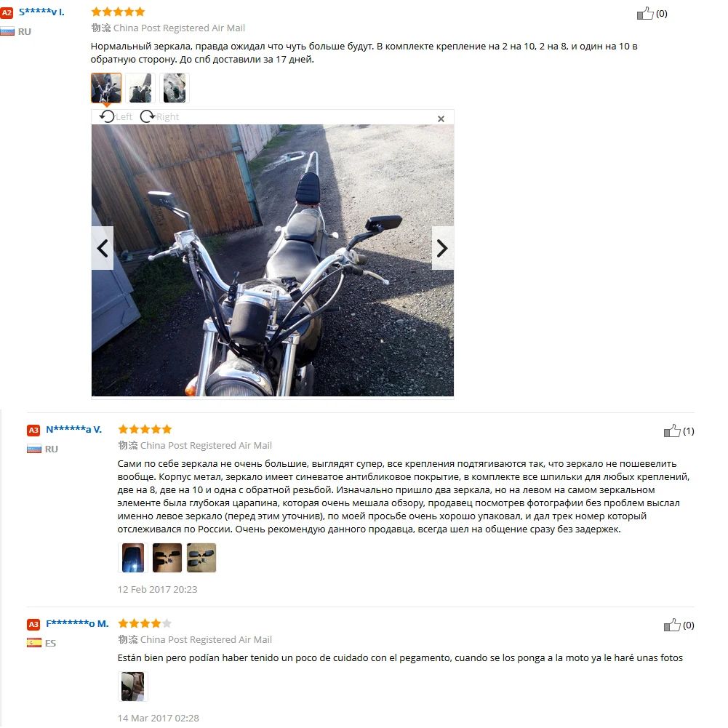Open reviewer profile N******a V.
This screenshot has width=728, height=728.
74,430
